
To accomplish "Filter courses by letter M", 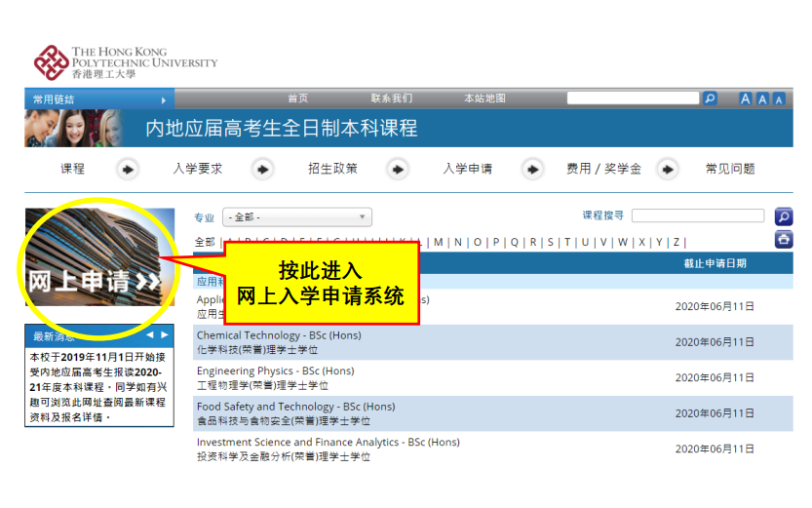I will pyautogui.click(x=438, y=242).
